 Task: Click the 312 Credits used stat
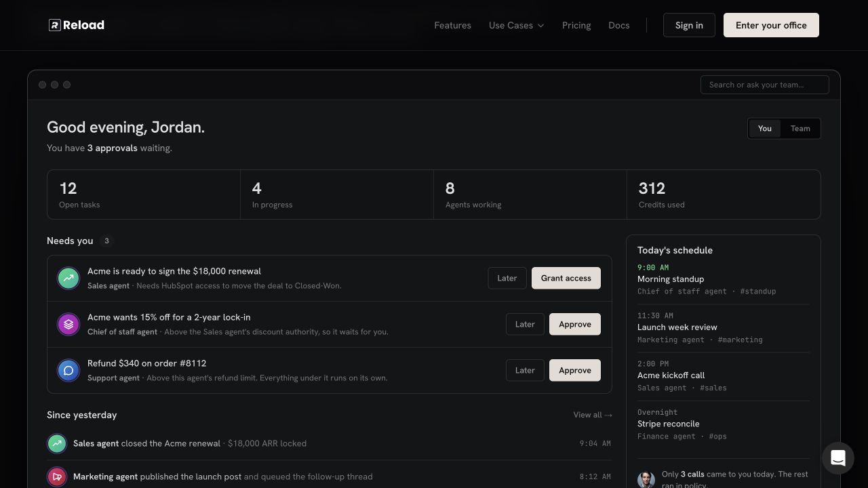pos(724,195)
